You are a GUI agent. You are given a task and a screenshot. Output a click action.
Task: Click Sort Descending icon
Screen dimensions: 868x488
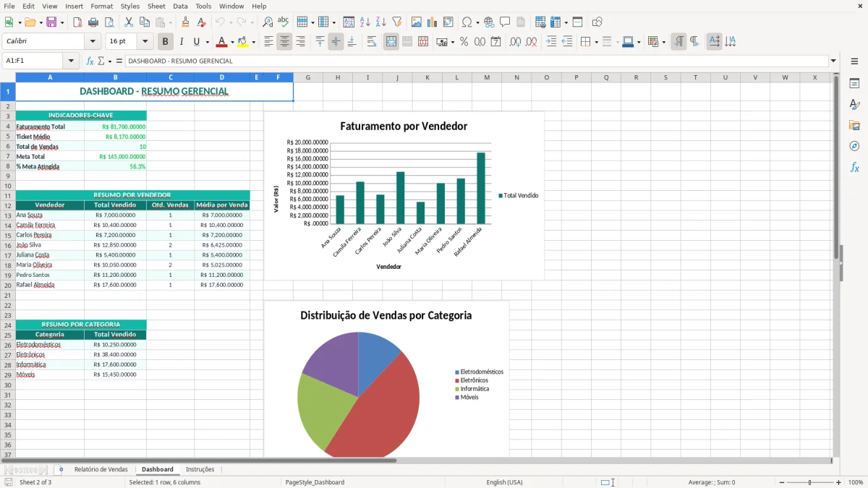point(380,22)
